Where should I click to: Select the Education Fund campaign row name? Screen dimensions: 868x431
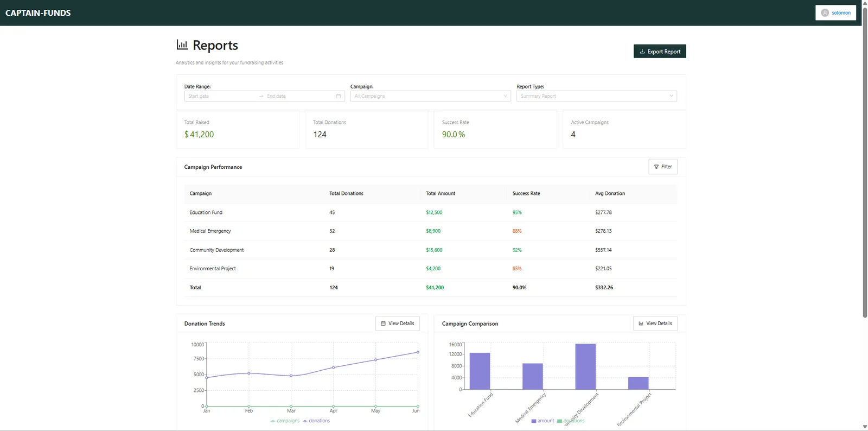pos(206,212)
